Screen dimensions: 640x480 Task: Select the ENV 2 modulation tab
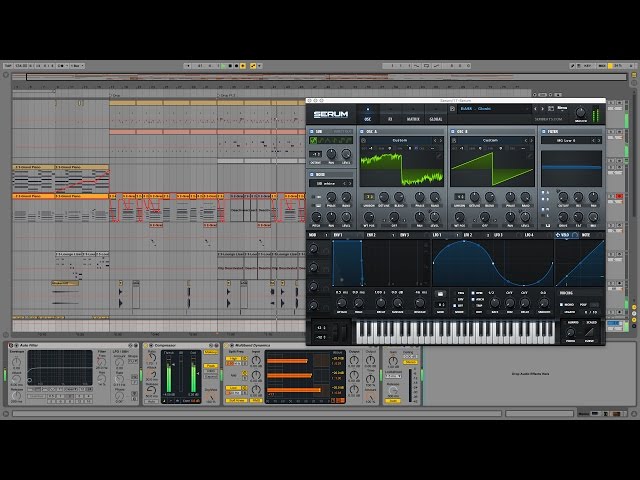click(x=371, y=235)
